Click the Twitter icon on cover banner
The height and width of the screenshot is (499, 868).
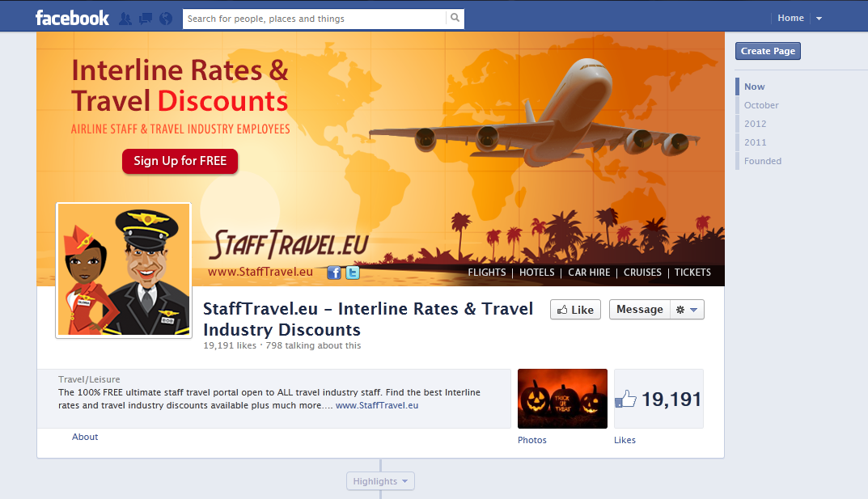coord(353,273)
